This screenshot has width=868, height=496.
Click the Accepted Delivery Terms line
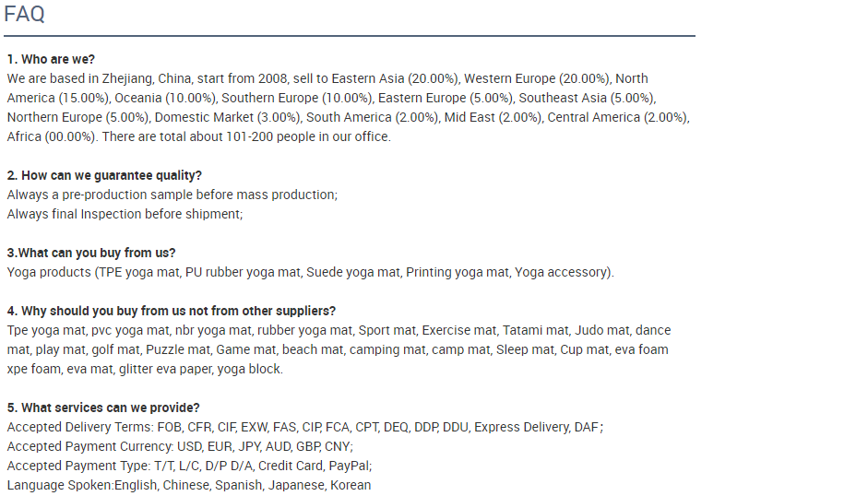[304, 427]
